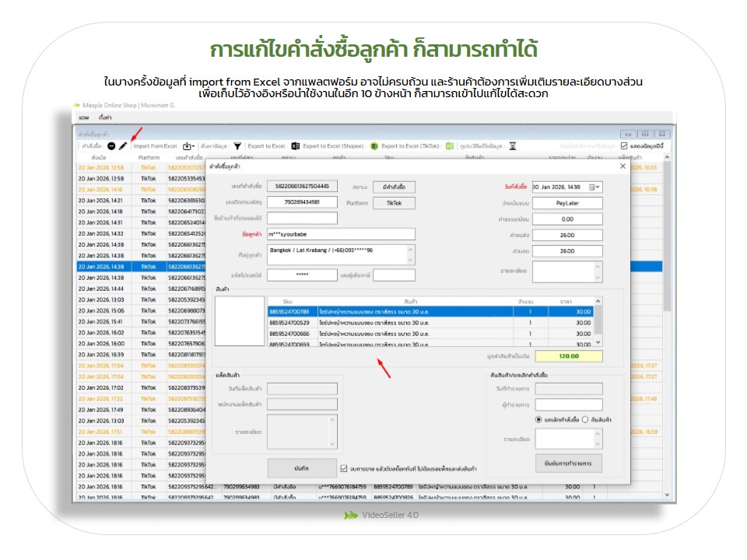Viewport: 747px width, 560px height.
Task: Click the Import from Excel icon
Action: pos(187,145)
